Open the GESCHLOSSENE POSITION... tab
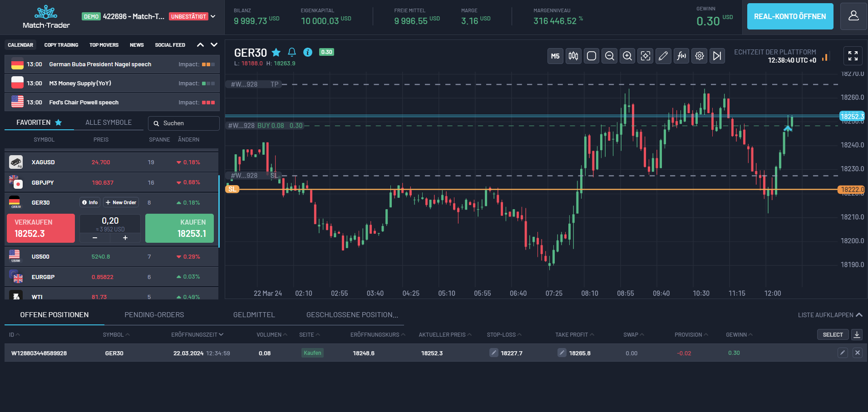This screenshot has height=412, width=868. tap(352, 315)
